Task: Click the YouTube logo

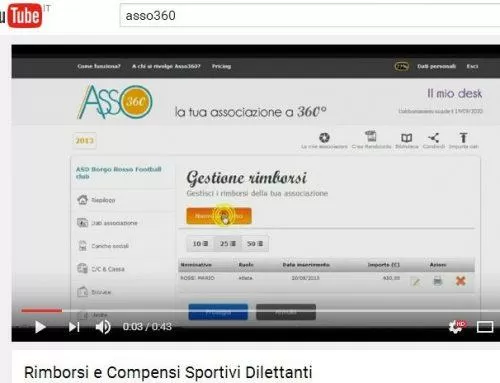Action: click(x=22, y=15)
